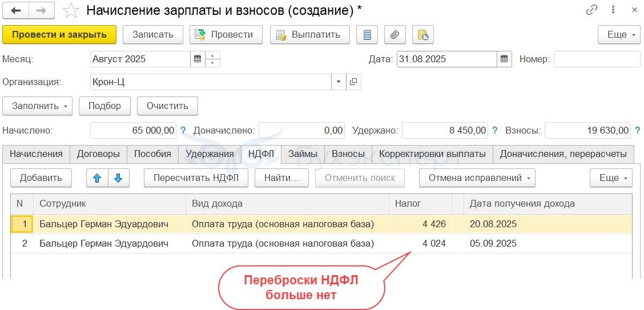This screenshot has width=644, height=310.
Task: Open the Корректировки выплаты tab
Action: click(x=433, y=154)
